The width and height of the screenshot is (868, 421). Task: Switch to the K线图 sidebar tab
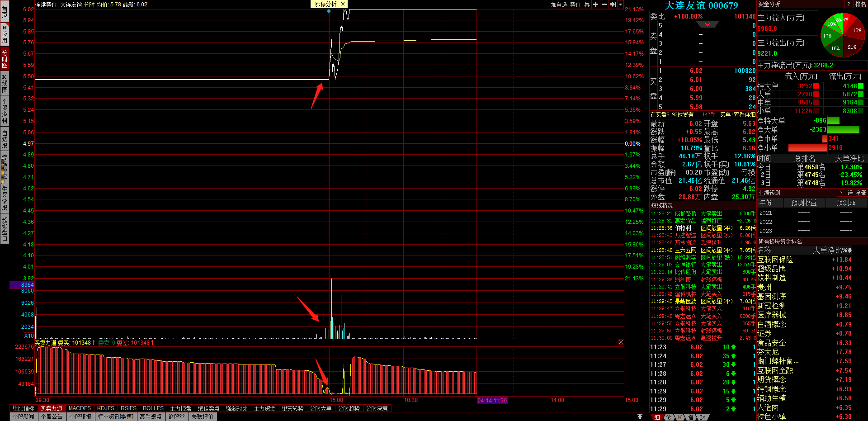click(x=5, y=83)
